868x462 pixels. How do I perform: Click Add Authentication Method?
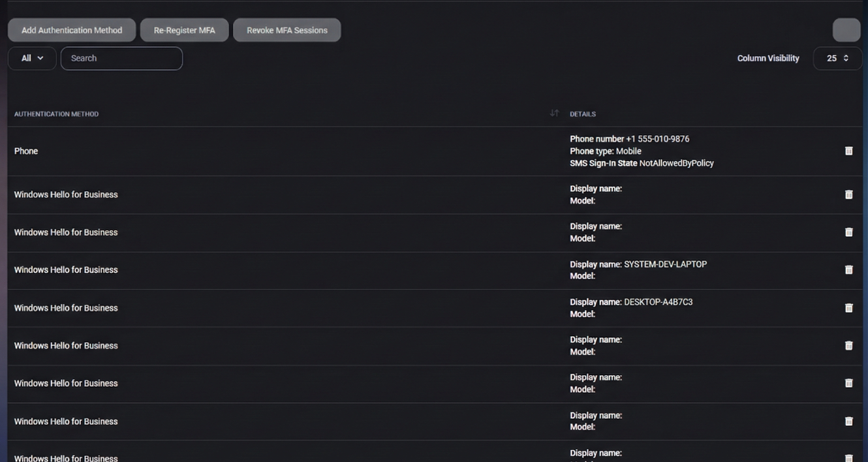click(71, 29)
